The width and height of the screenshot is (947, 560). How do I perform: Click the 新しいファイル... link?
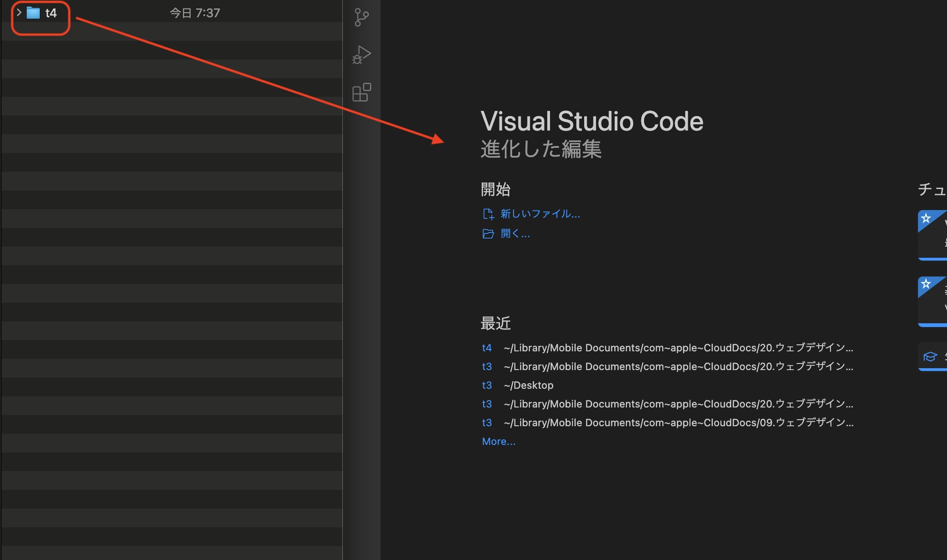[540, 214]
